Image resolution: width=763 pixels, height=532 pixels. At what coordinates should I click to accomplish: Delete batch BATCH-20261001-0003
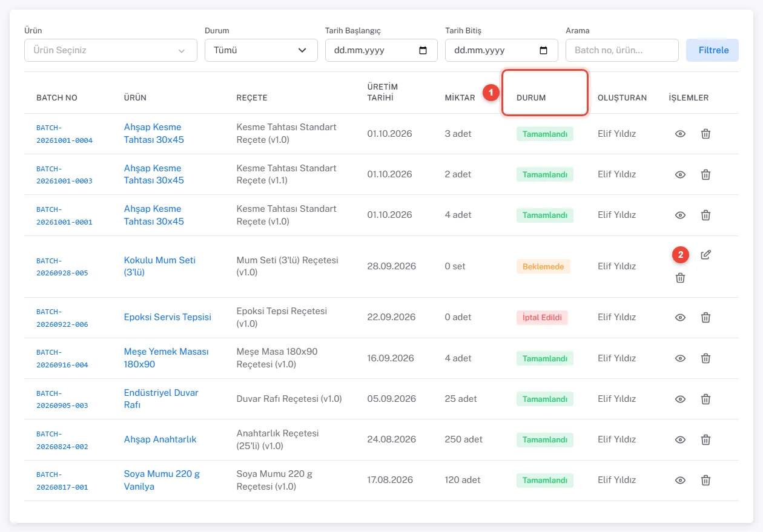pyautogui.click(x=705, y=174)
